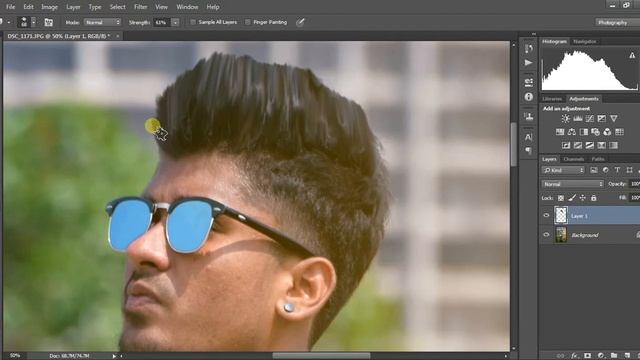This screenshot has width=640, height=360.
Task: Open the Image menu
Action: tap(49, 7)
